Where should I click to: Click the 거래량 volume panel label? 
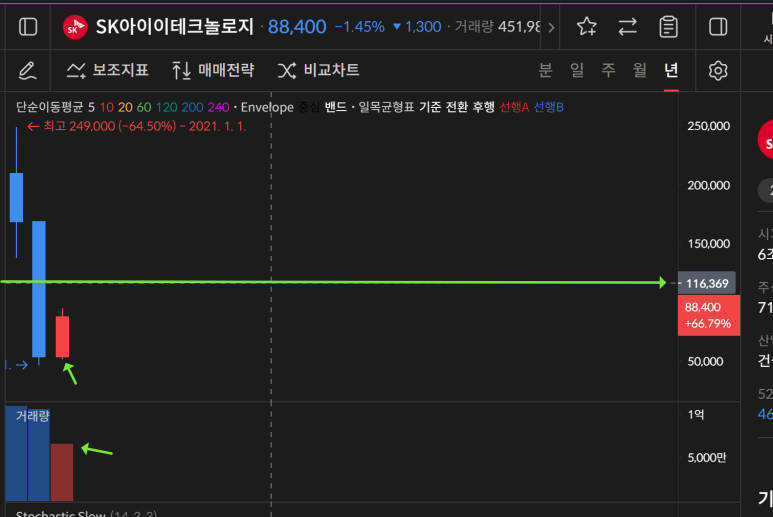pyautogui.click(x=33, y=416)
